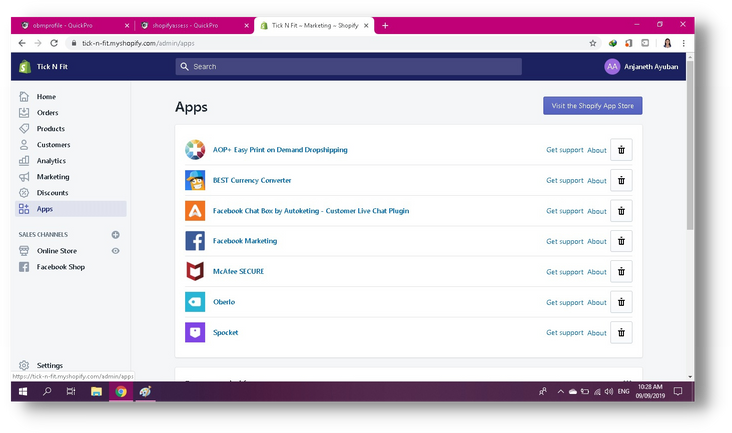Open BEST Currency Converter app link
The height and width of the screenshot is (433, 732).
252,181
